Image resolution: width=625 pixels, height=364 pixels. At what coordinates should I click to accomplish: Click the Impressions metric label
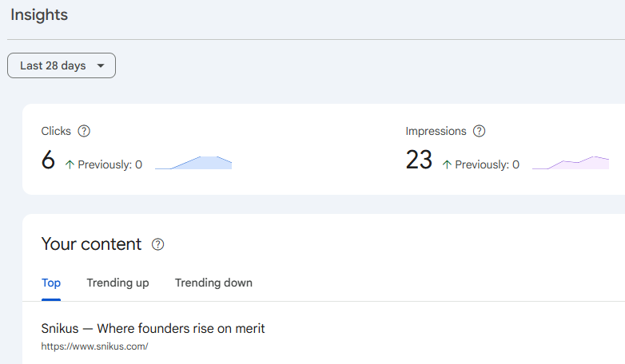[436, 131]
